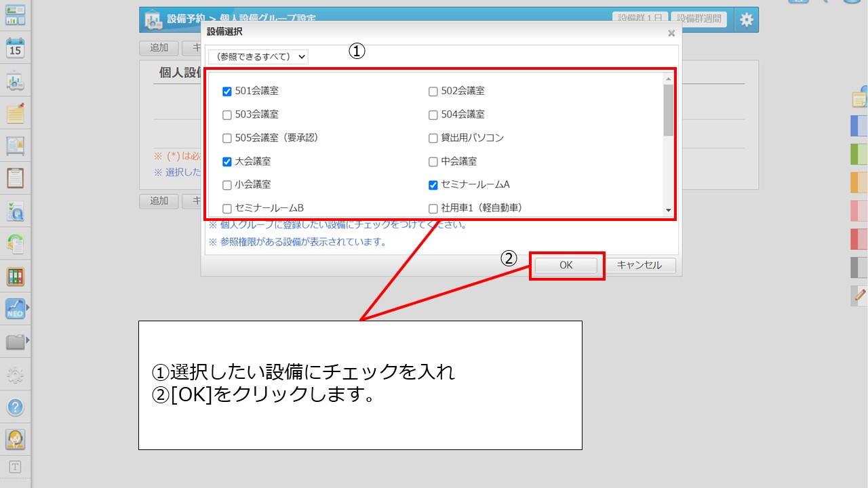Check the 中会議室 checkbox
The image size is (868, 488).
[x=433, y=162]
